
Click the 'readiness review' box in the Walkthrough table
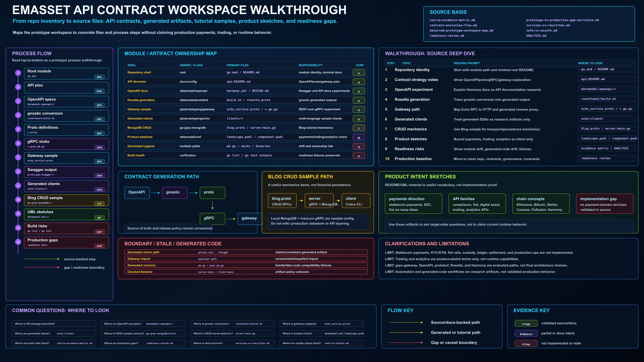pyautogui.click(x=607, y=158)
